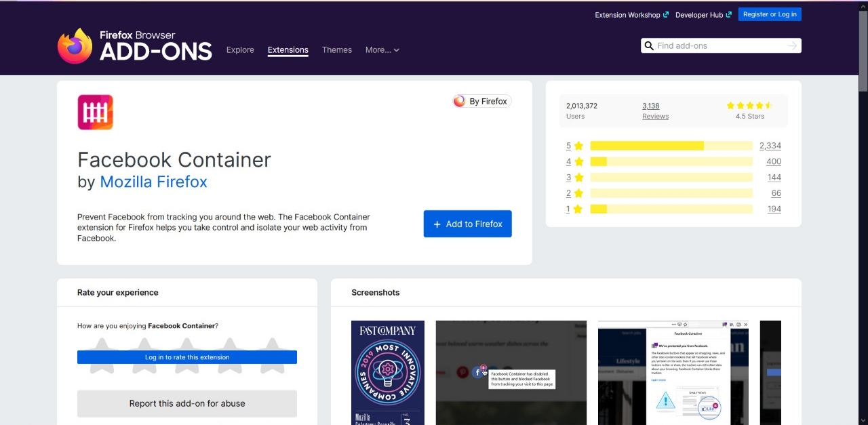Viewport: 868px width, 425px height.
Task: Click the Rate your experience heading
Action: pyautogui.click(x=118, y=292)
